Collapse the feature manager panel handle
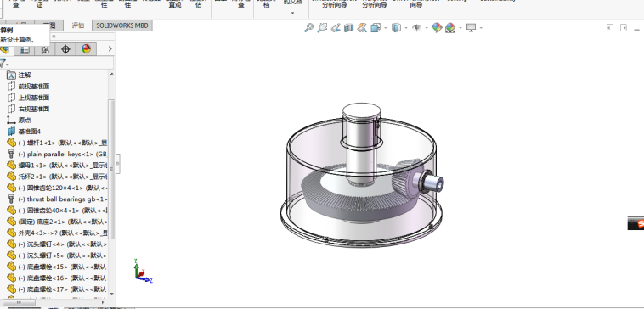644x309 pixels. (x=118, y=164)
